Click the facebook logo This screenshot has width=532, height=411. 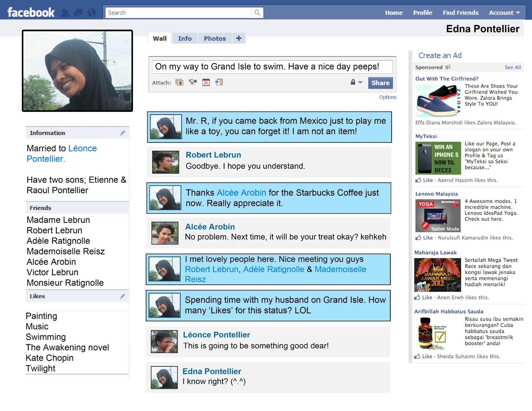click(31, 13)
